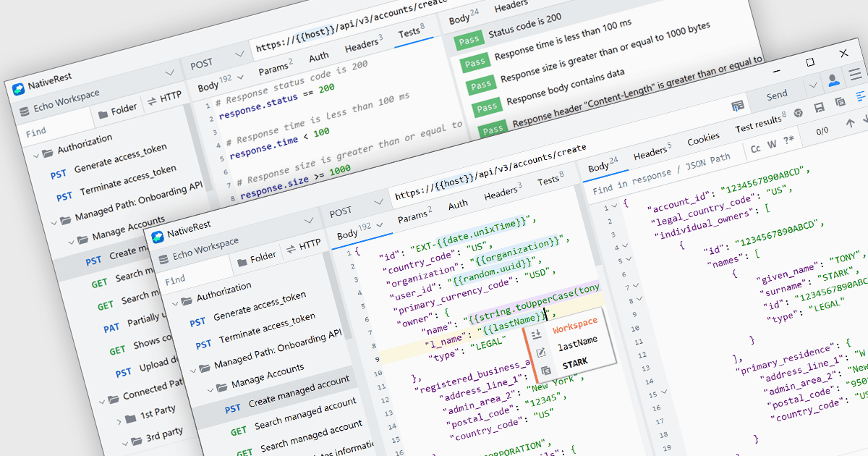Click the environment panel icon left of Send
This screenshot has width=868, height=456.
tap(737, 106)
